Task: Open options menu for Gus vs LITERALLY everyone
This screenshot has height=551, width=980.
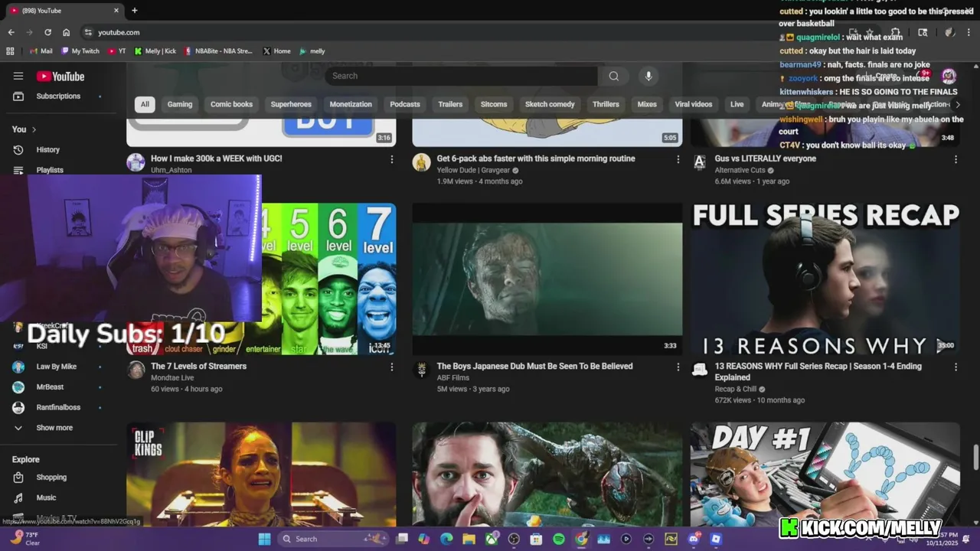Action: click(x=955, y=159)
